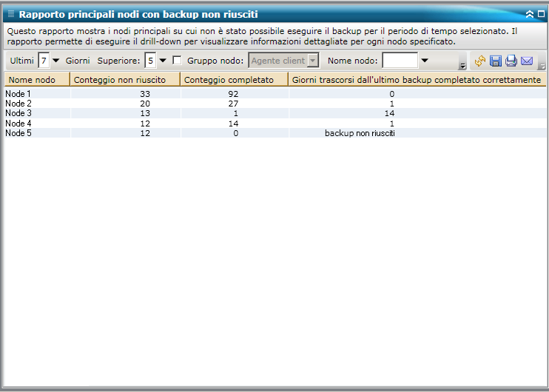Email the report via envelope icon
Viewport: 549px width, 392px height.
pos(527,61)
